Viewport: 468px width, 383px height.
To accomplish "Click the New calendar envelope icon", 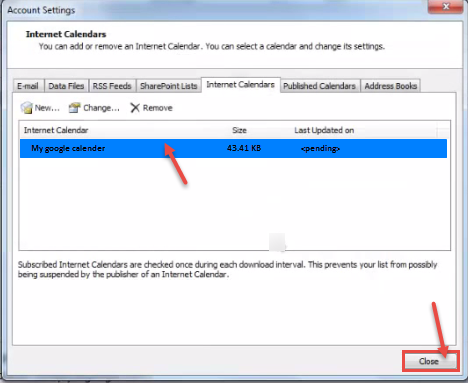I will point(26,108).
